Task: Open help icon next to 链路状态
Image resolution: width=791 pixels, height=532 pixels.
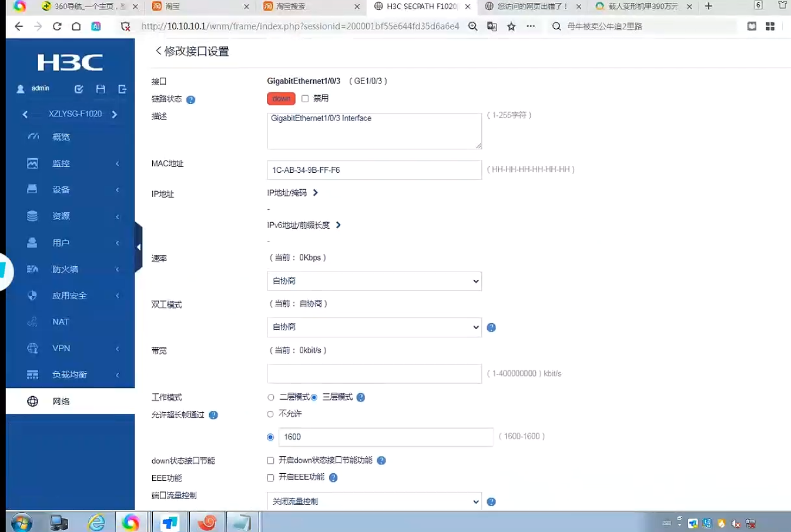Action: 190,100
